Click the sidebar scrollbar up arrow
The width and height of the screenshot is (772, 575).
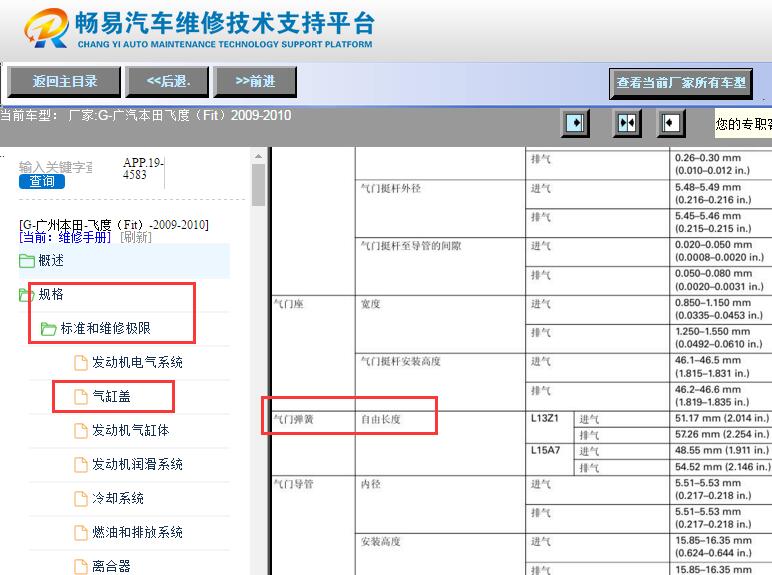pyautogui.click(x=258, y=156)
